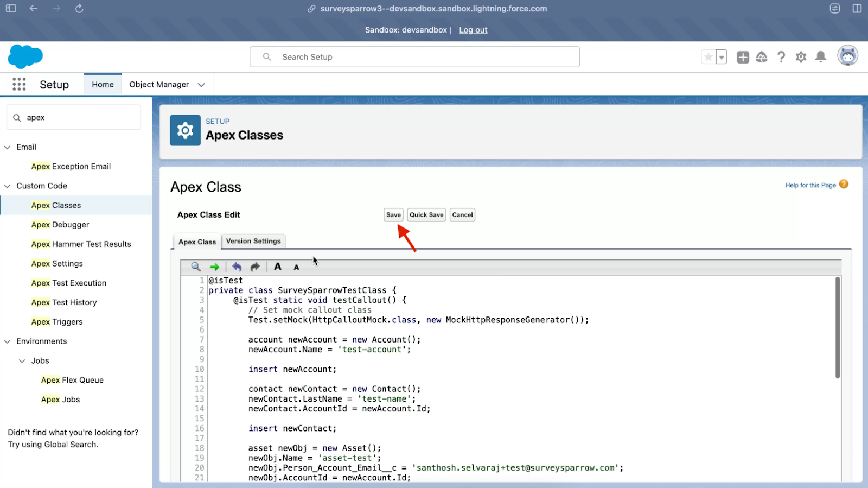The height and width of the screenshot is (488, 868).
Task: Undo last edit in code editor
Action: 237,267
